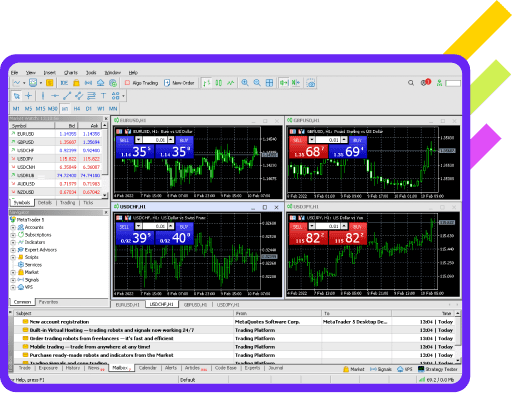
Task: Open the Tools menu
Action: [x=91, y=72]
